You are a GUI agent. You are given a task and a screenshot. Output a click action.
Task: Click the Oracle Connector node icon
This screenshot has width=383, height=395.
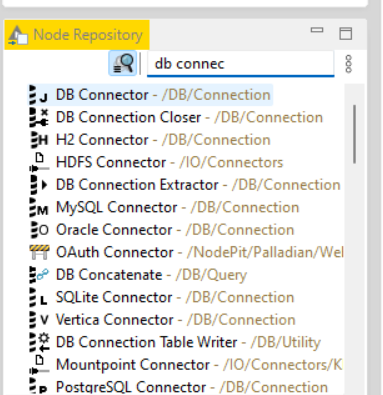(x=39, y=230)
